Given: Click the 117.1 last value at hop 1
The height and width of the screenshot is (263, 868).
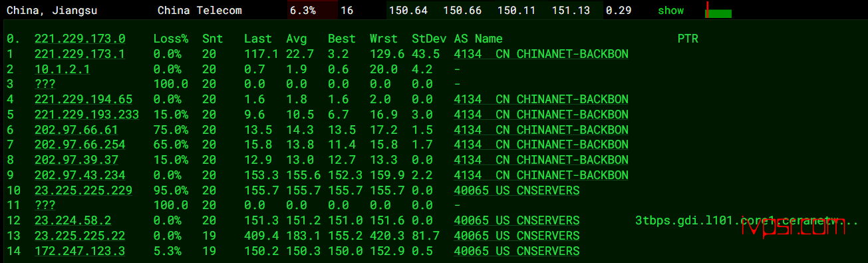Looking at the screenshot, I should pyautogui.click(x=261, y=54).
